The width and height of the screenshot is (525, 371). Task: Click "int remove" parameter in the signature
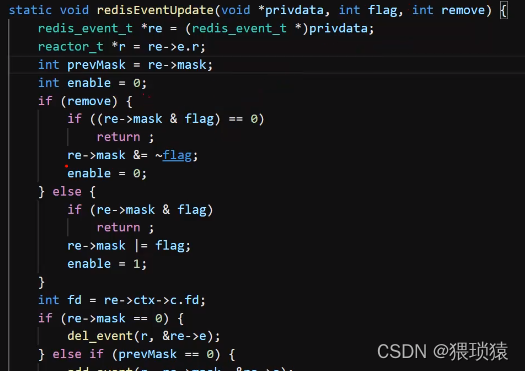(x=448, y=10)
